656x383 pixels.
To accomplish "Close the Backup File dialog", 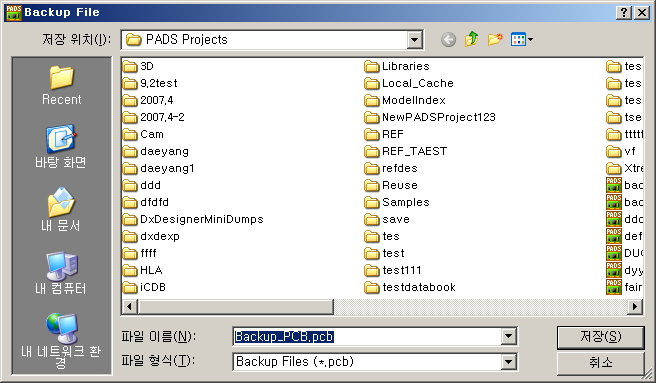I will tap(642, 13).
